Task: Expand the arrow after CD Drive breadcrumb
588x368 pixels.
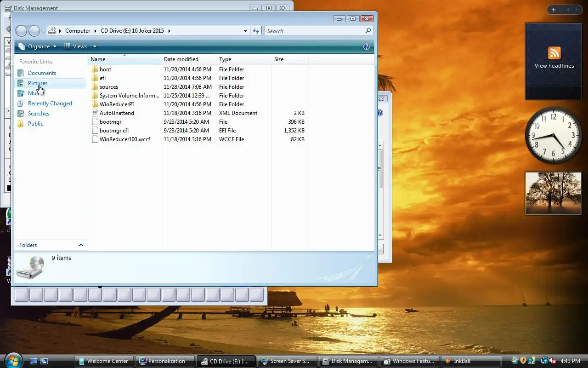Action: click(169, 31)
